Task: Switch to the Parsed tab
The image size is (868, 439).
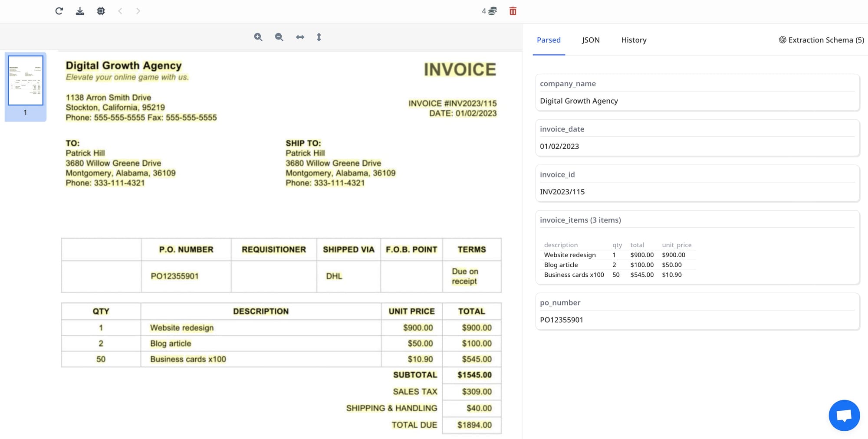Action: [x=549, y=40]
